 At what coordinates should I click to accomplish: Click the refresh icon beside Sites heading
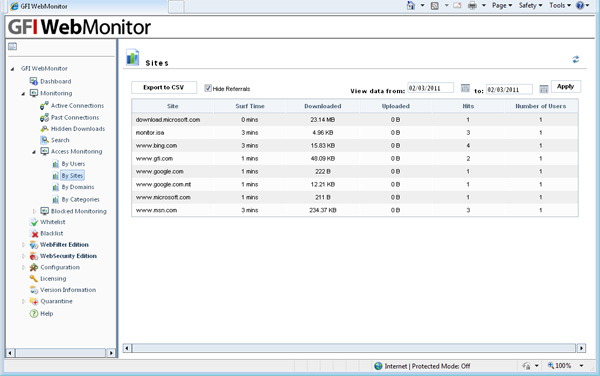click(x=576, y=59)
